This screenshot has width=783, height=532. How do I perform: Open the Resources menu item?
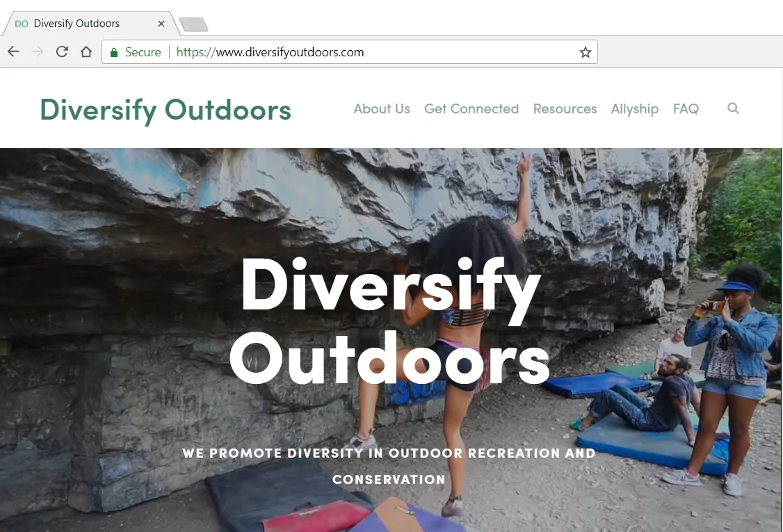pos(565,108)
